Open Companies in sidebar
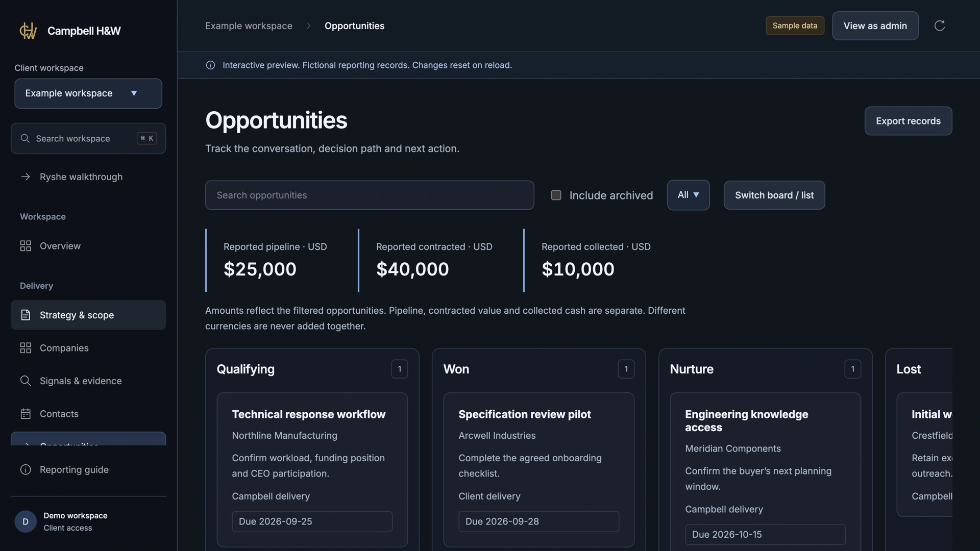 [88, 348]
